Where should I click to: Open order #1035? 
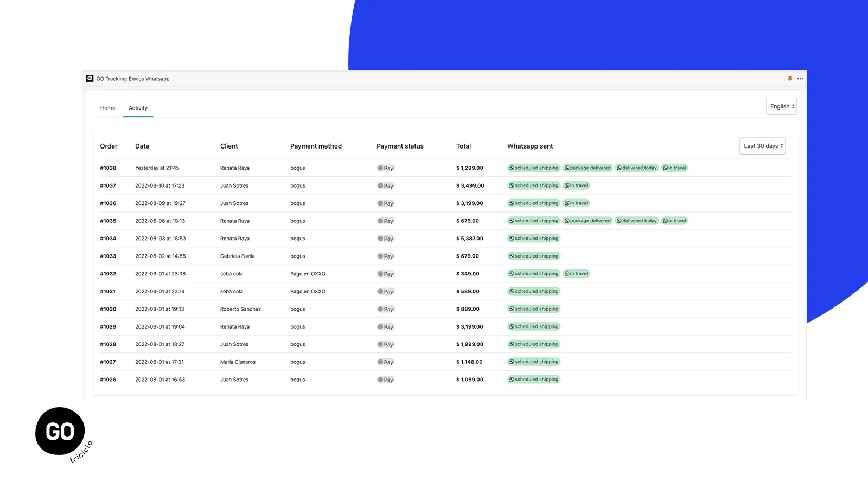tap(108, 221)
